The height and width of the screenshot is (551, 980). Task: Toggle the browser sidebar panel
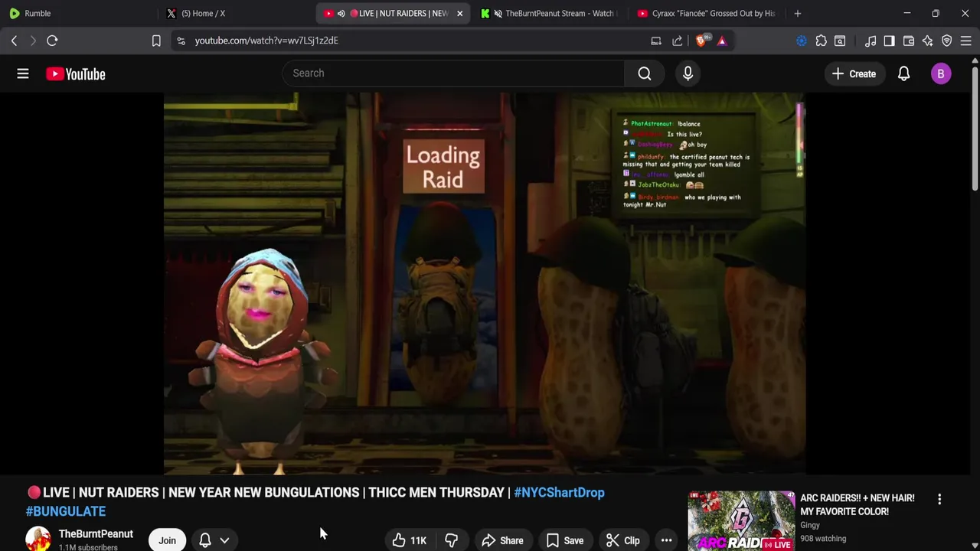[x=889, y=41]
